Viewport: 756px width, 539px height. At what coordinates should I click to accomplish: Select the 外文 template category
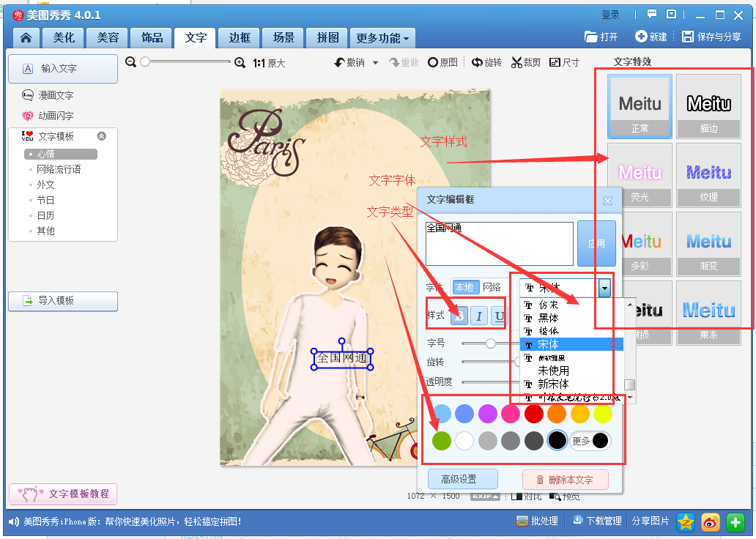(45, 185)
